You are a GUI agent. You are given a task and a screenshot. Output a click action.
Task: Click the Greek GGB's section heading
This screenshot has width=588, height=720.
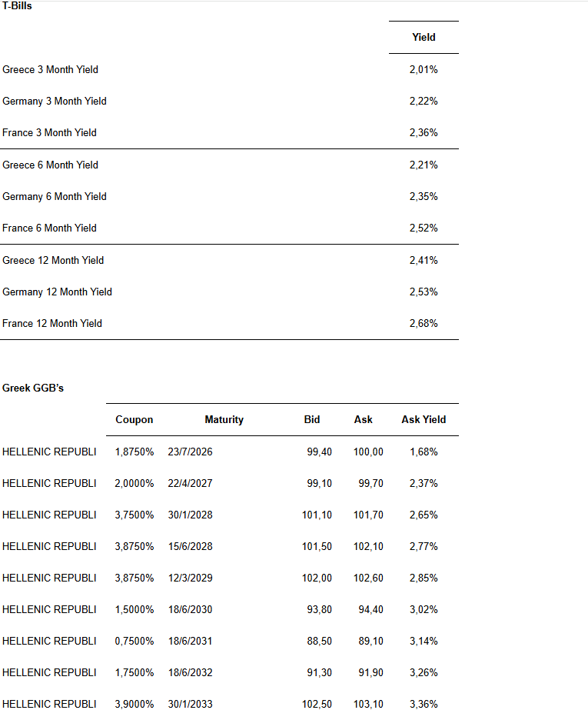tap(33, 388)
